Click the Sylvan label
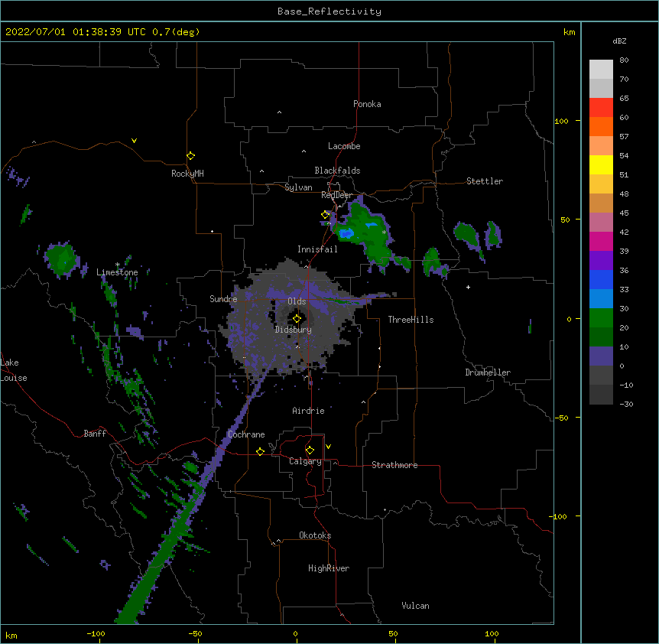 (x=298, y=187)
